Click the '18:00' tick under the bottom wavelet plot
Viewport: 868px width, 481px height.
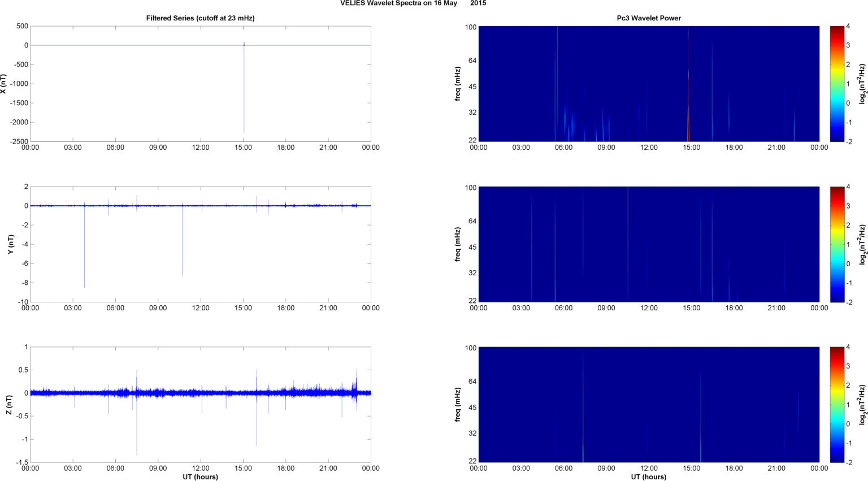pos(734,469)
